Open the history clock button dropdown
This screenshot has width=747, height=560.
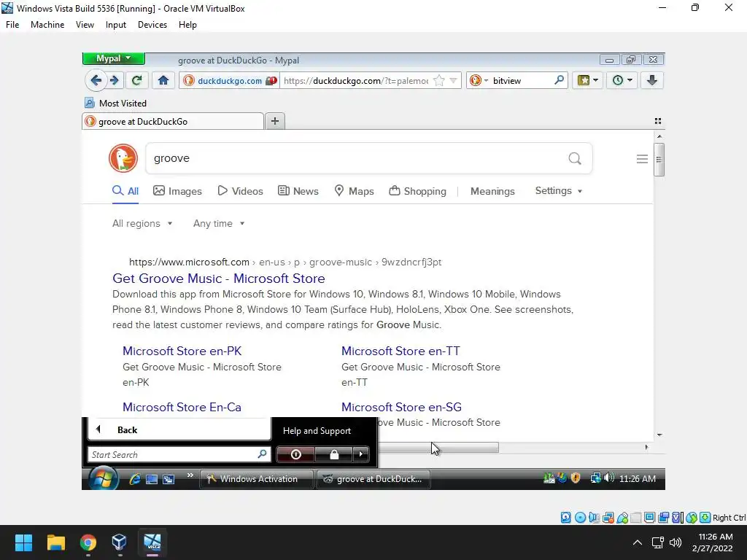tap(622, 80)
